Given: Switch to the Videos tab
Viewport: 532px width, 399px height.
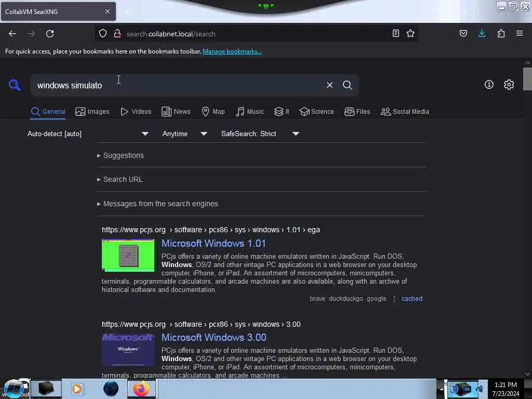Looking at the screenshot, I should coord(136,112).
